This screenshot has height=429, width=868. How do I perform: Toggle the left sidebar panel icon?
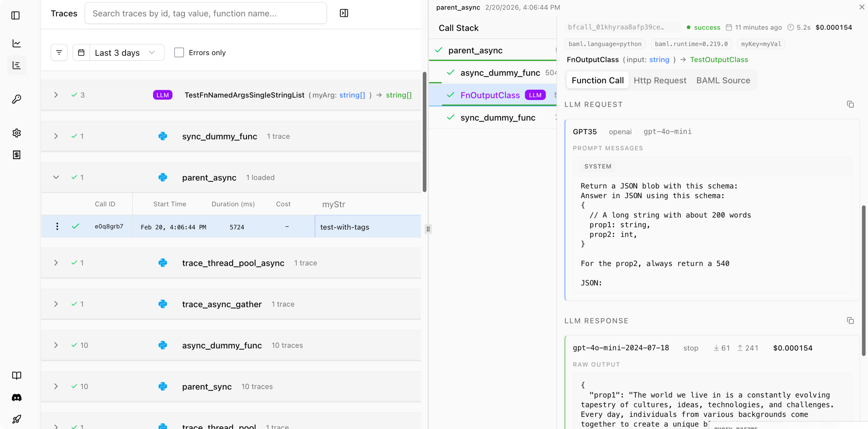16,15
